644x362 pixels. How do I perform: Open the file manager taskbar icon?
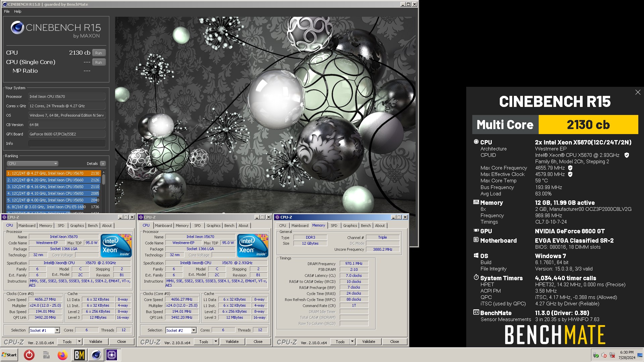(46, 355)
